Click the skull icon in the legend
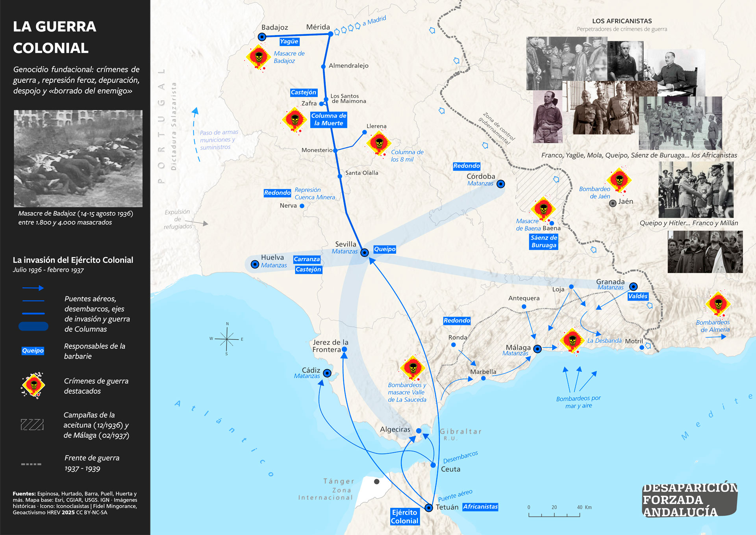Image resolution: width=756 pixels, height=535 pixels. point(33,385)
